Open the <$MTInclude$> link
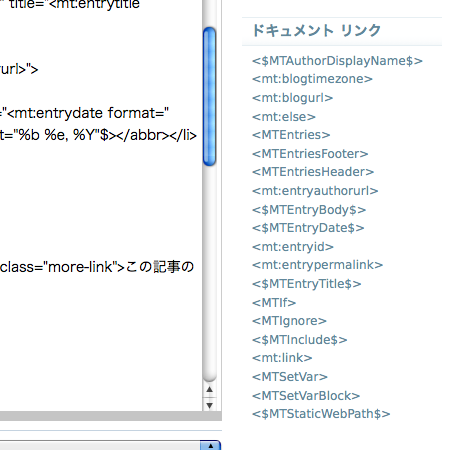Screen dimensions: 450x450 click(x=300, y=340)
